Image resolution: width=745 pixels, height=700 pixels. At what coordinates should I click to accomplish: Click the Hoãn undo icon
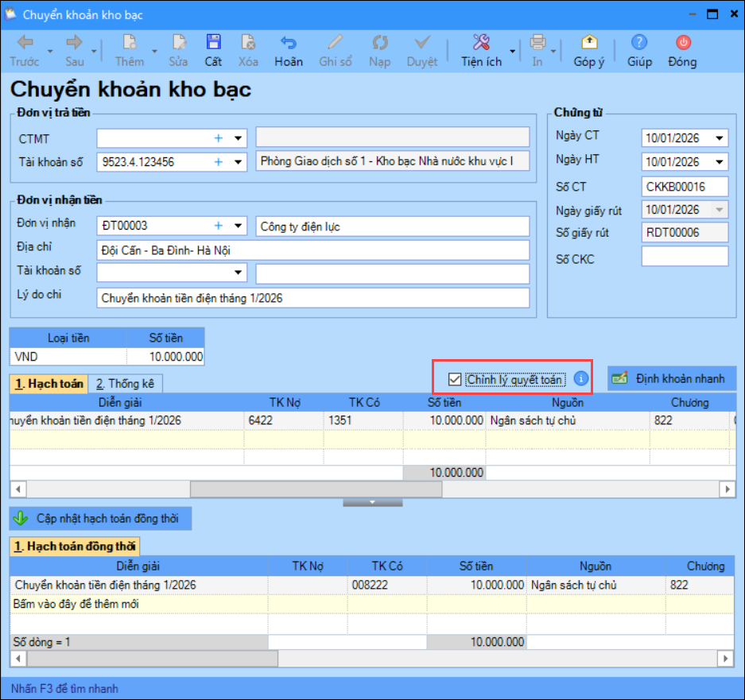coord(288,43)
